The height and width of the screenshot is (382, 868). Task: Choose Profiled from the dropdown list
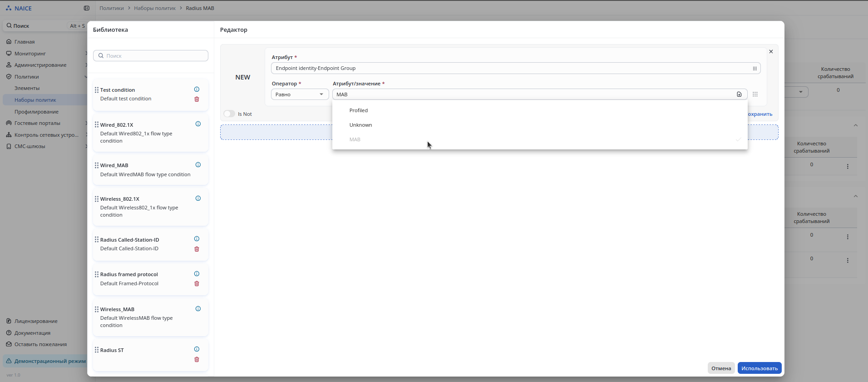tap(540, 110)
